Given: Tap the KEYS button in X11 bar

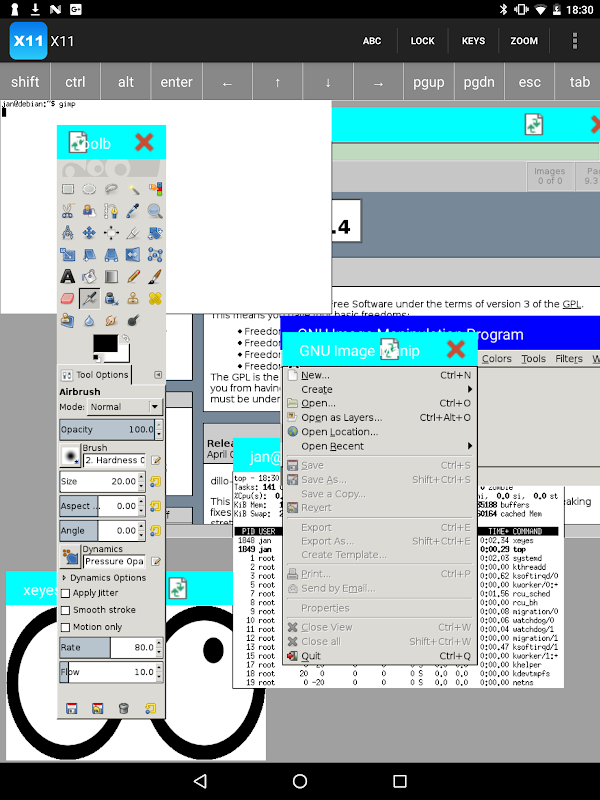Looking at the screenshot, I should point(473,41).
